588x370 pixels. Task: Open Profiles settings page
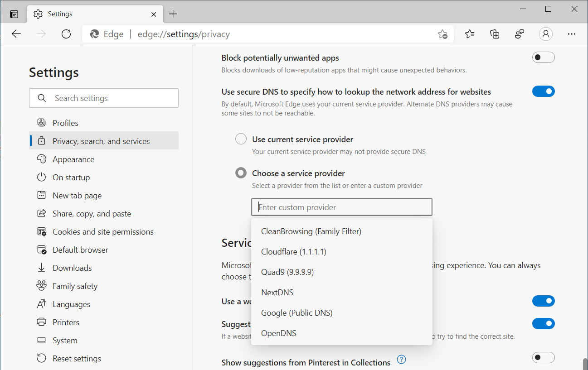pos(104,123)
